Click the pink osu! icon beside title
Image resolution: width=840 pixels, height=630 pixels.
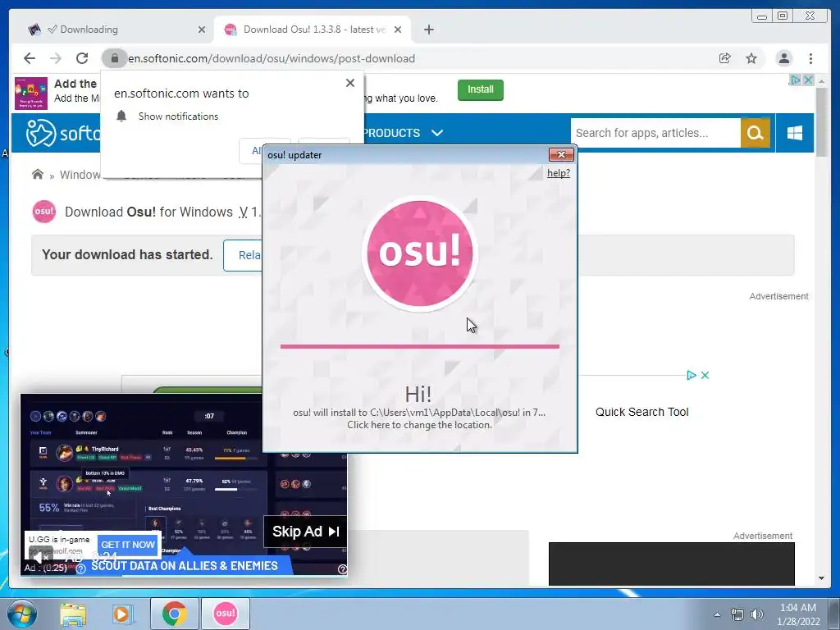pos(44,212)
